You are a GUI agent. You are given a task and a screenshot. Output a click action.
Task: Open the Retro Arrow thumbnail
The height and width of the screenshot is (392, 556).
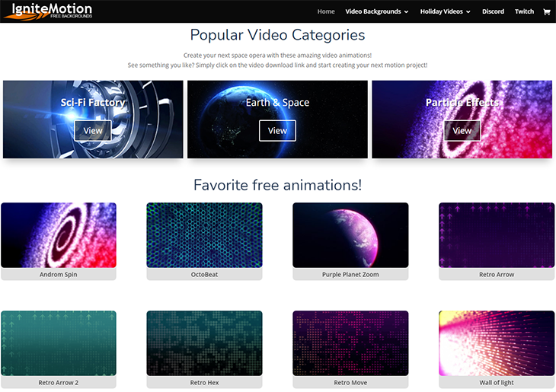pyautogui.click(x=497, y=235)
